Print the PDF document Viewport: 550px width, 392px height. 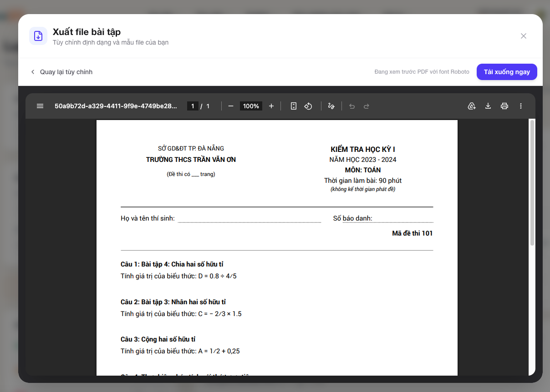504,106
